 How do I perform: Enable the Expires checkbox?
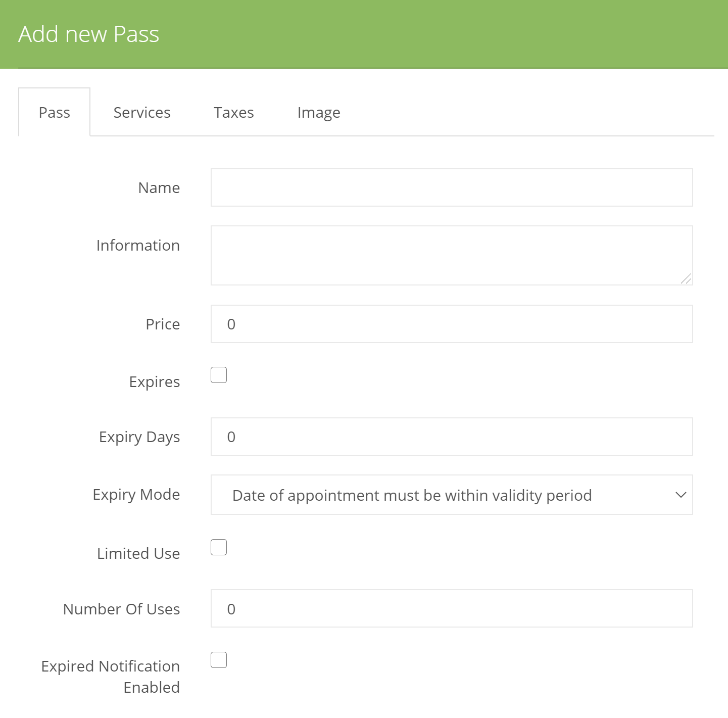click(218, 374)
